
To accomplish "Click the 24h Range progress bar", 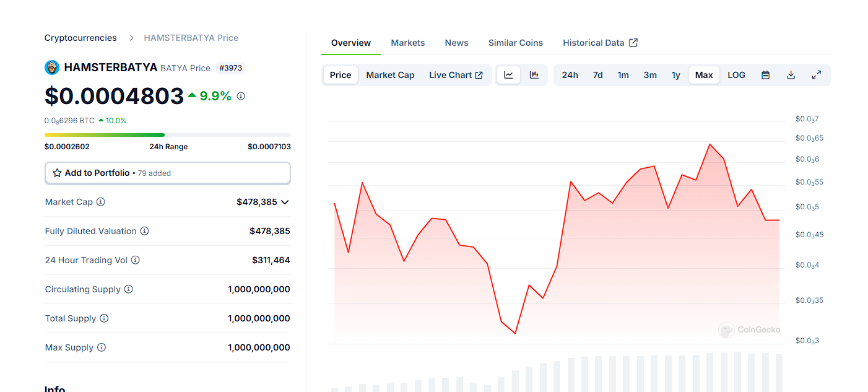I will point(167,134).
